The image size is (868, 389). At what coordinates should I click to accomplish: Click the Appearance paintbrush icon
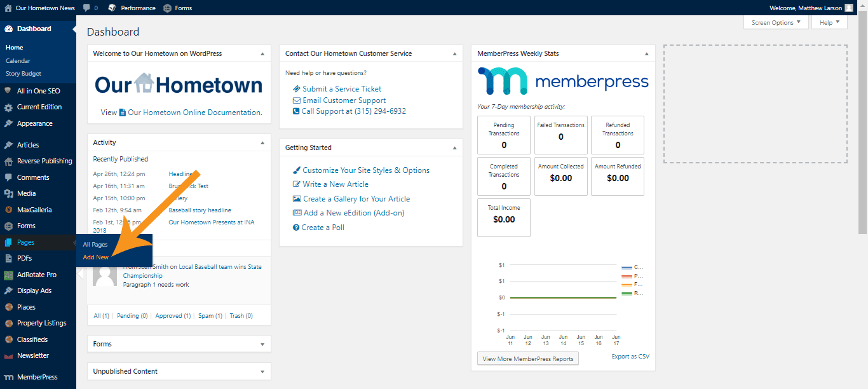pos(8,123)
